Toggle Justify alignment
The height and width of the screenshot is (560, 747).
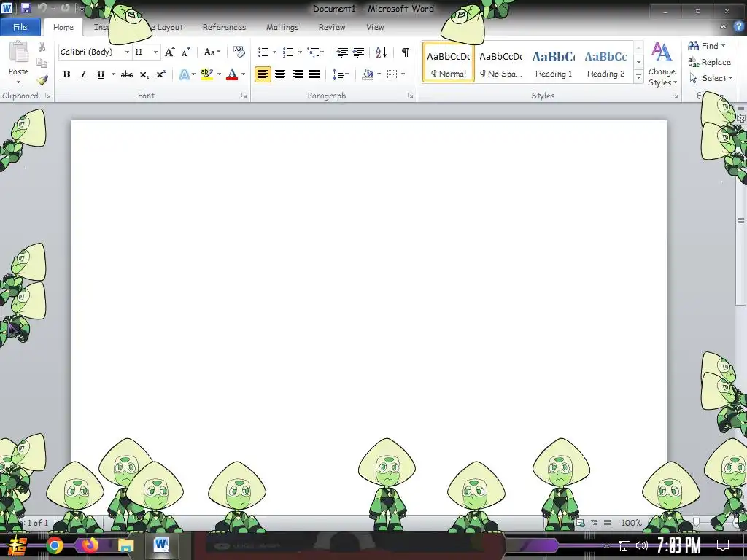[x=314, y=74]
